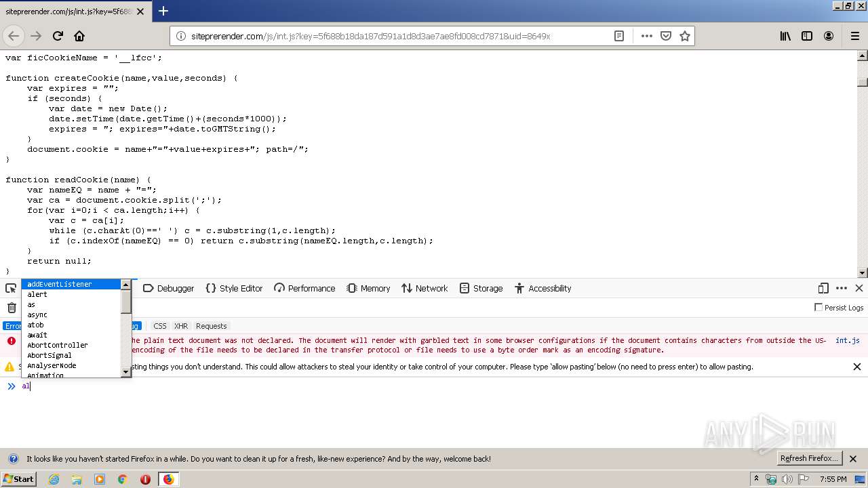Open int.js source link of error

(848, 340)
